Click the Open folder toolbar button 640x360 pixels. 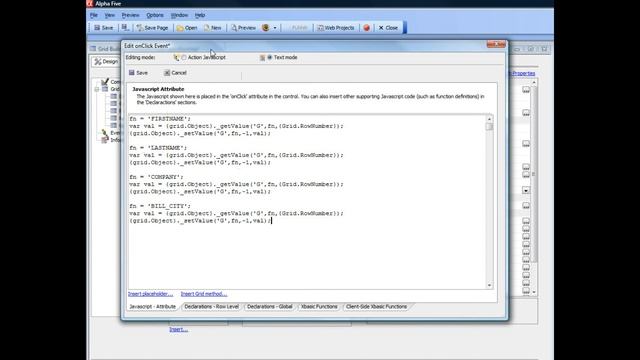[187, 28]
